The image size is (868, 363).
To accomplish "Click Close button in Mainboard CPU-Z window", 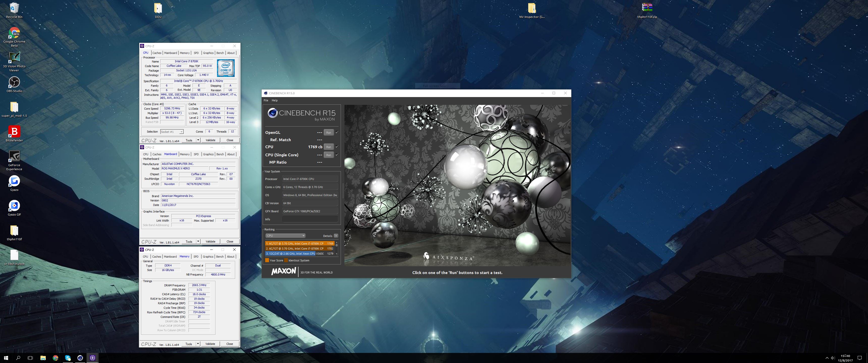I will point(230,241).
